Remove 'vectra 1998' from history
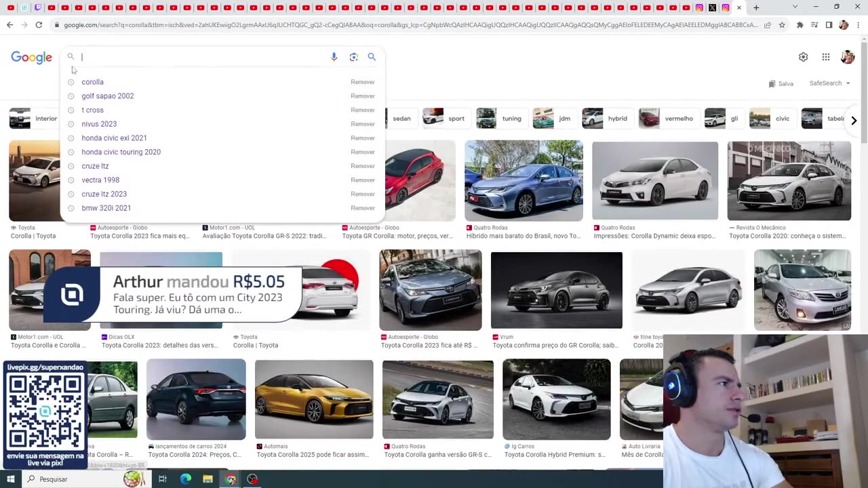 363,180
